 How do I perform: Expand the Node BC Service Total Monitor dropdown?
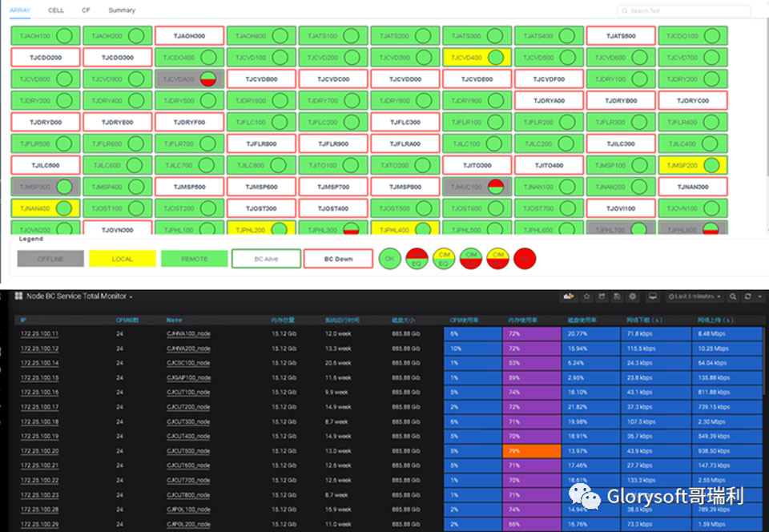pyautogui.click(x=131, y=296)
